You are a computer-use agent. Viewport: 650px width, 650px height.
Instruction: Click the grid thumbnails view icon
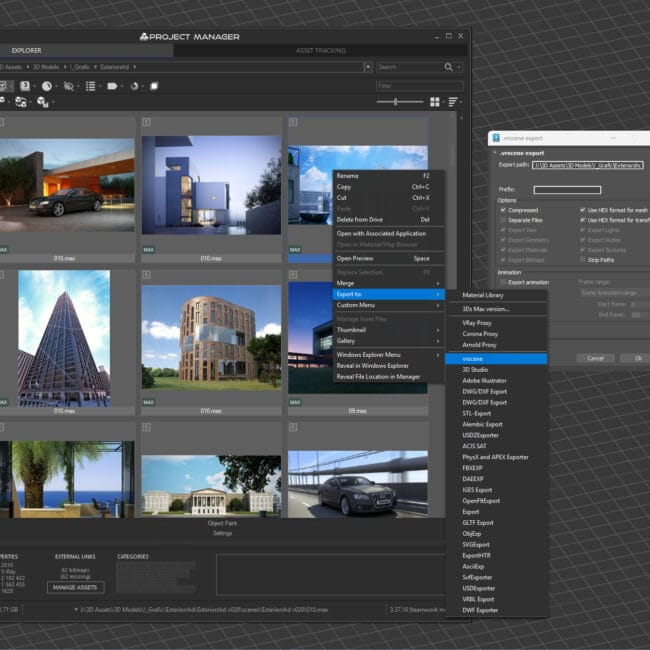click(435, 102)
